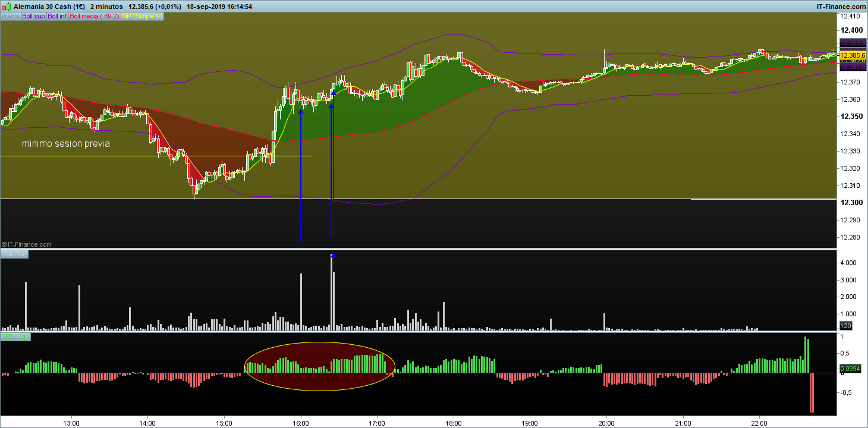Click the © IT-Finance.com watermark link

tap(26, 244)
